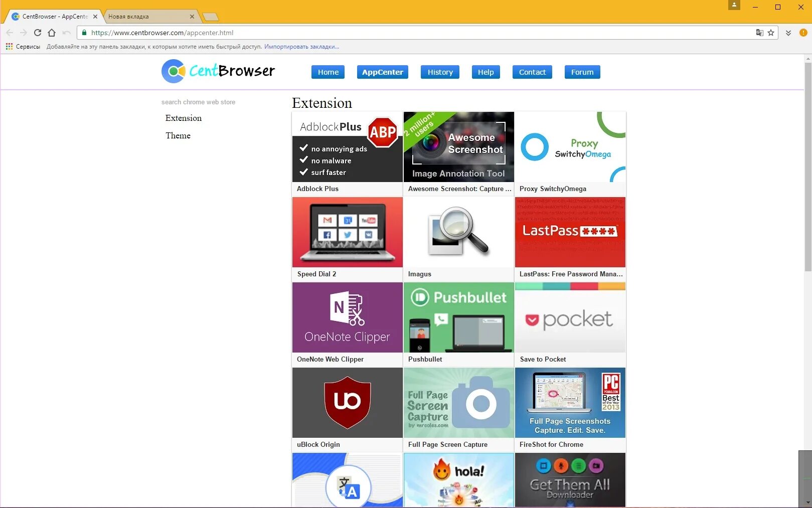
Task: Click the Full Page Screen Capture title
Action: click(x=447, y=444)
